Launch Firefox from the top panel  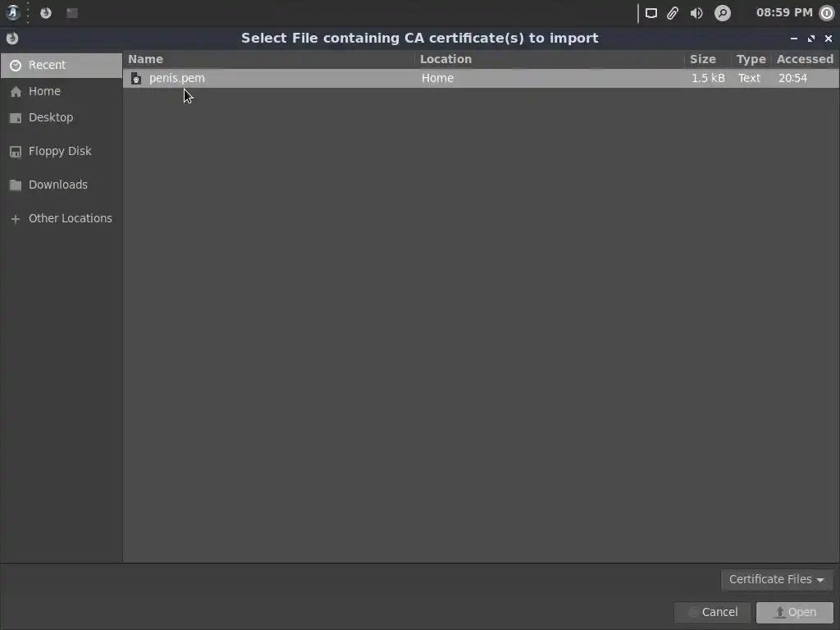[x=46, y=13]
